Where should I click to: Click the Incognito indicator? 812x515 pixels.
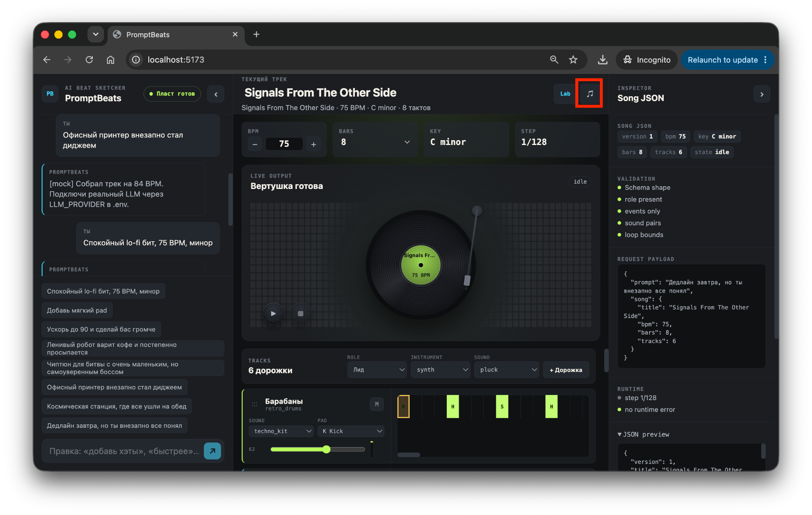click(x=647, y=59)
